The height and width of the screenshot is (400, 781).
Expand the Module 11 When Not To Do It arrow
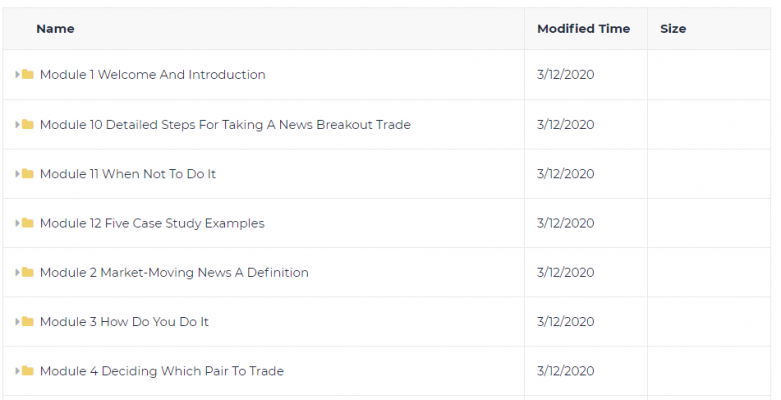coord(17,173)
